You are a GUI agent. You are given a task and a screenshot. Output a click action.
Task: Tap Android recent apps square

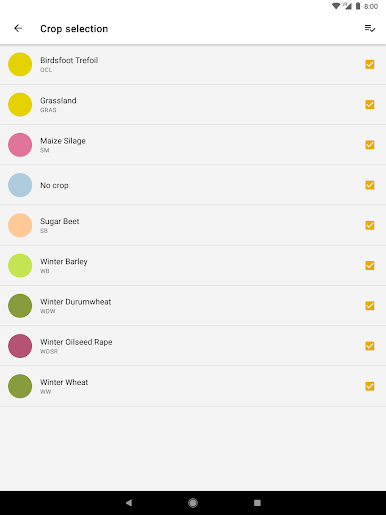coord(257,503)
